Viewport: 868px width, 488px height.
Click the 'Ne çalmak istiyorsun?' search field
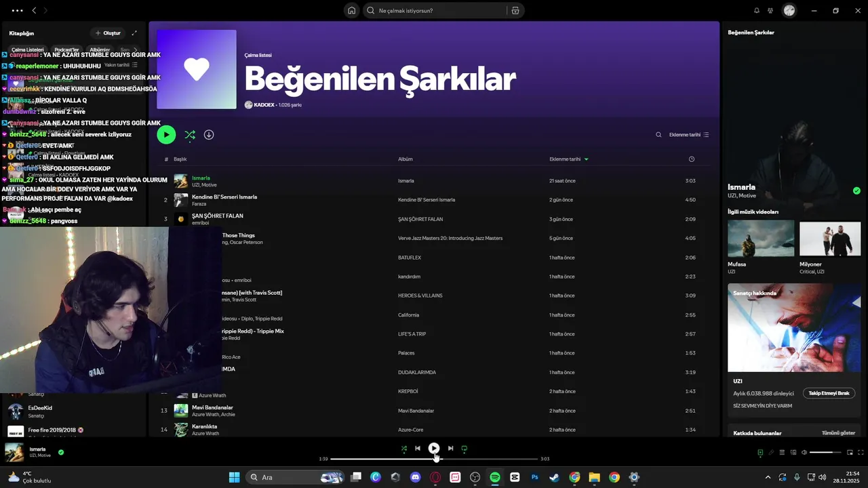[435, 11]
